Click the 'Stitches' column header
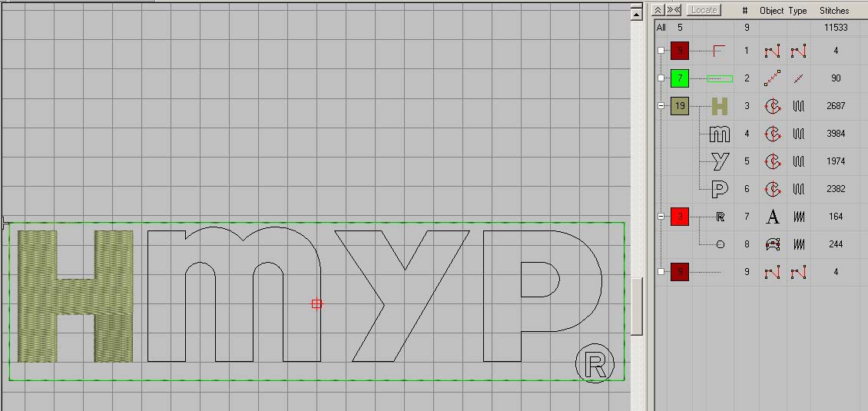The image size is (868, 411). 834,11
